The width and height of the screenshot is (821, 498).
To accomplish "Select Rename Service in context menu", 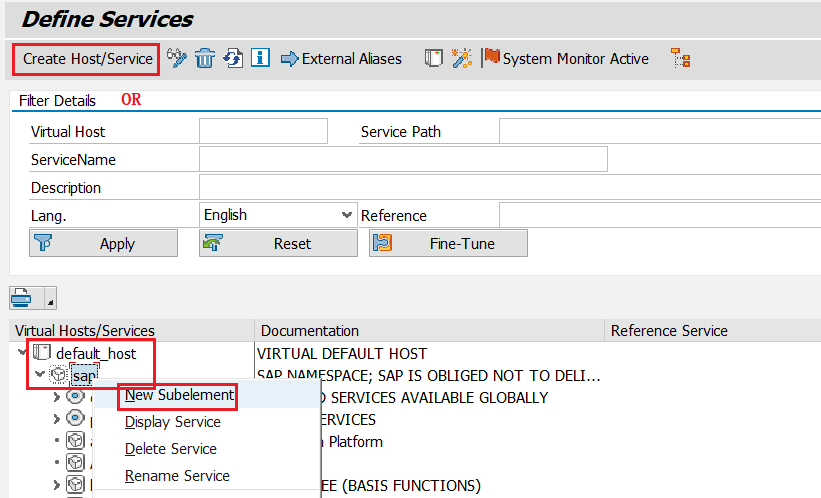I will coord(177,476).
